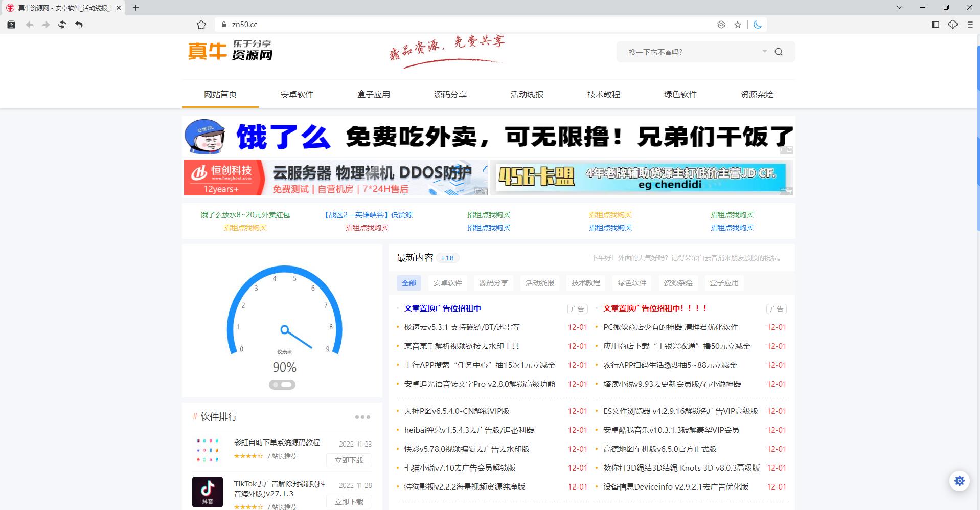Click 立即下载 for 彩虹自助下单系统源码教程

(x=349, y=460)
